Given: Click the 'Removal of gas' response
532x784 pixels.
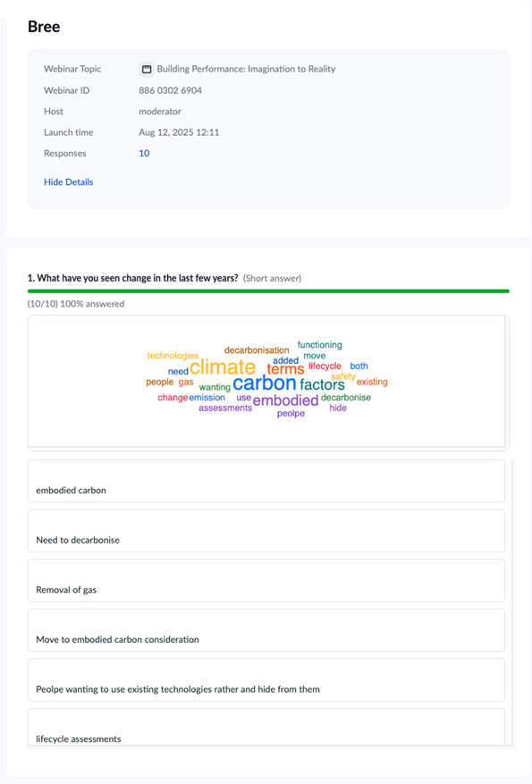Looking at the screenshot, I should pyautogui.click(x=266, y=580).
